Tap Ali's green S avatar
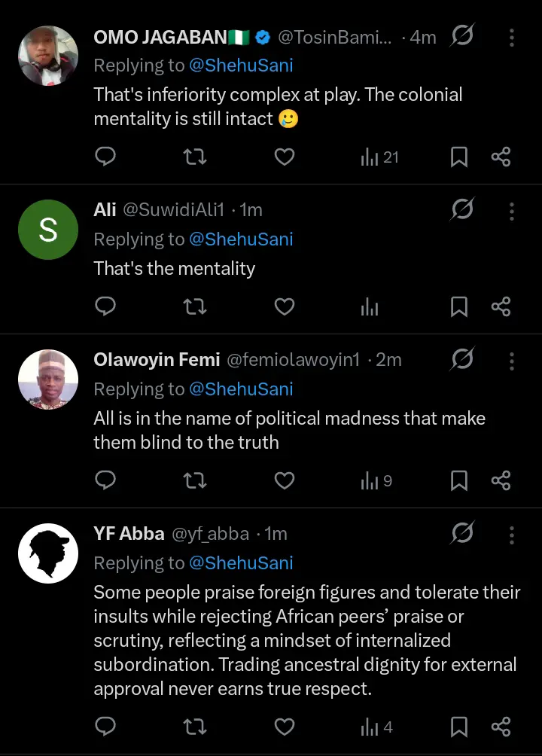Viewport: 542px width, 756px height. coord(48,230)
